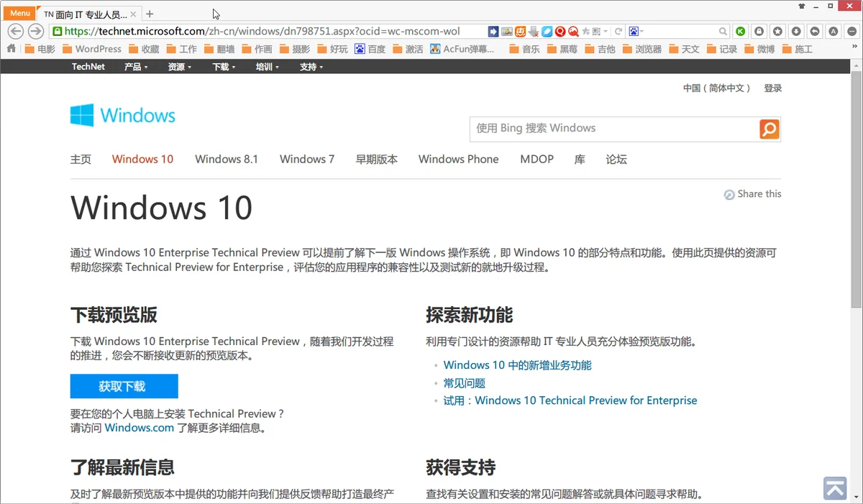This screenshot has width=863, height=504.
Task: Bookmark page with the star icon
Action: pos(585,32)
